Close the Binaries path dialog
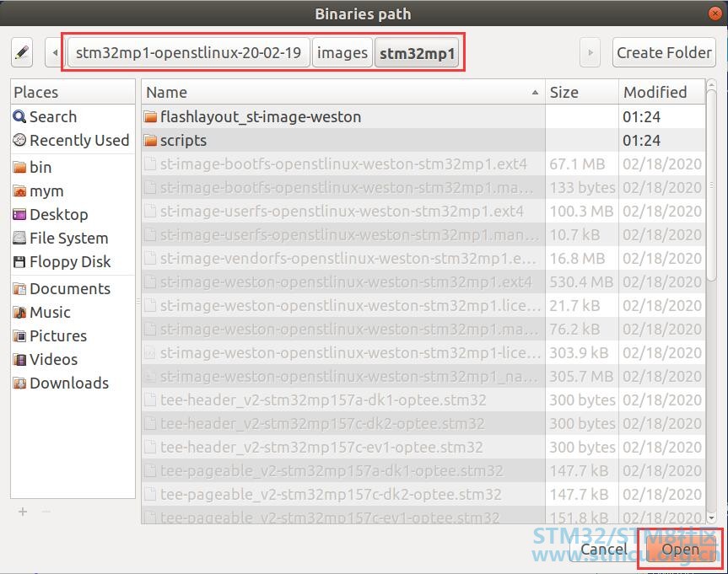The image size is (728, 574). point(715,13)
